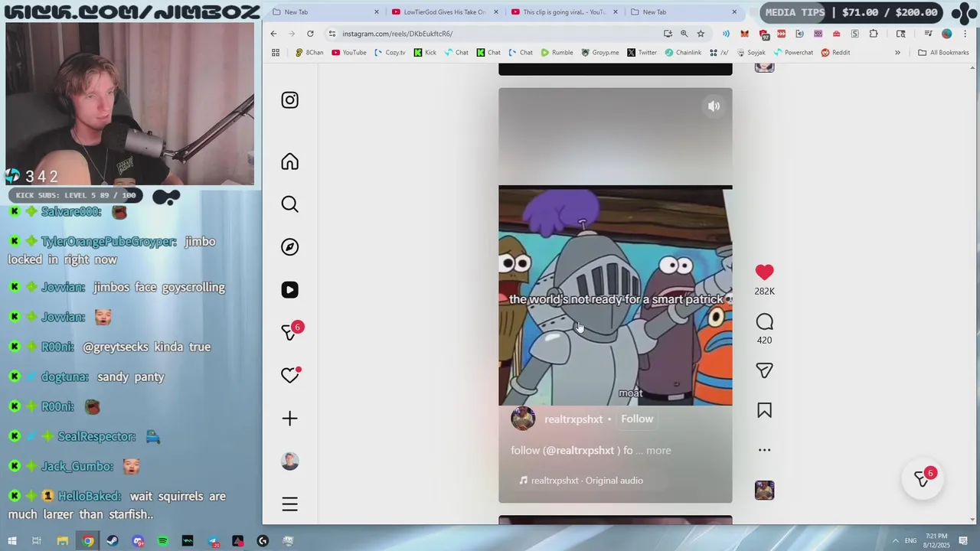
Task: Open the profile avatar in Instagram sidebar
Action: [289, 461]
